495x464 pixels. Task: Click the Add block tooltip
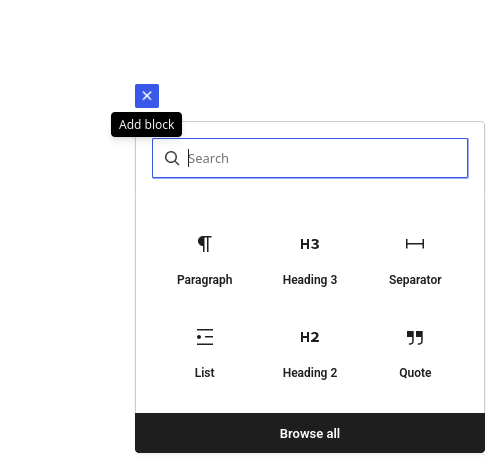tap(146, 124)
